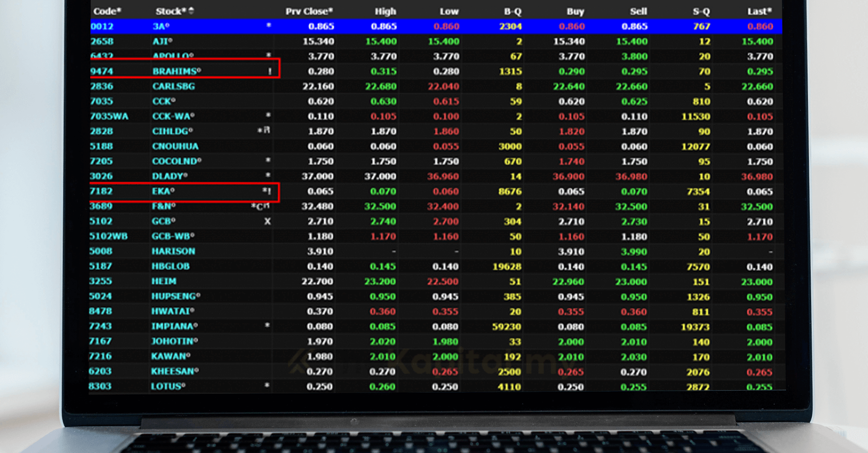Click the asterisk marker on DLADY row
This screenshot has width=868, height=453.
click(267, 176)
